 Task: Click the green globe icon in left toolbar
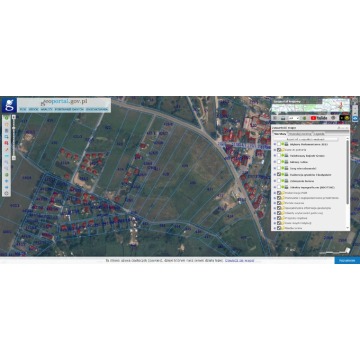[x=7, y=175]
